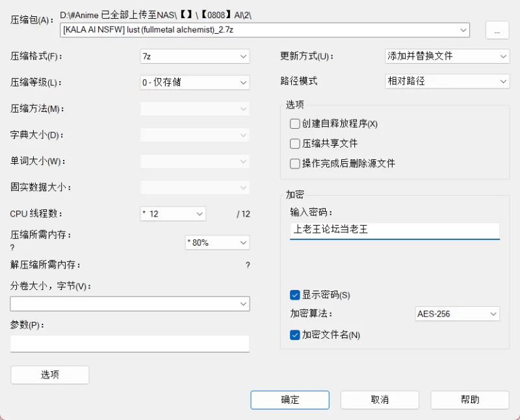Expand the 压缩格式 7z dropdown
520x420 pixels.
pyautogui.click(x=194, y=57)
